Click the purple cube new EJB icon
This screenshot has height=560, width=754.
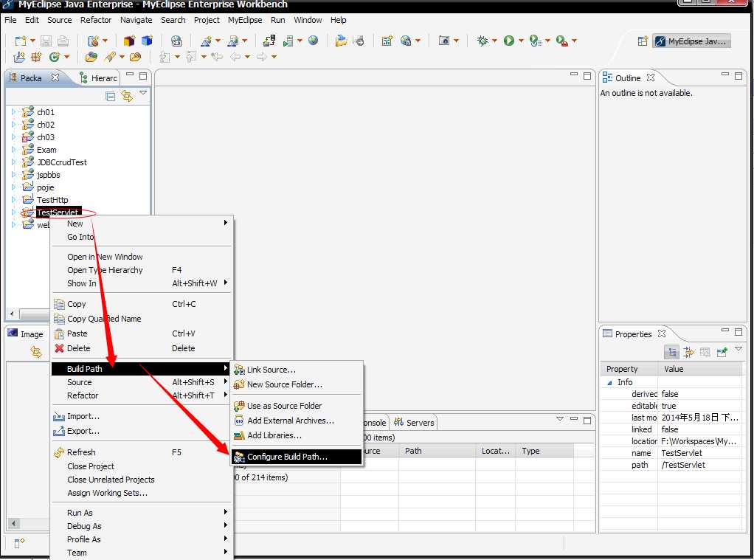129,41
